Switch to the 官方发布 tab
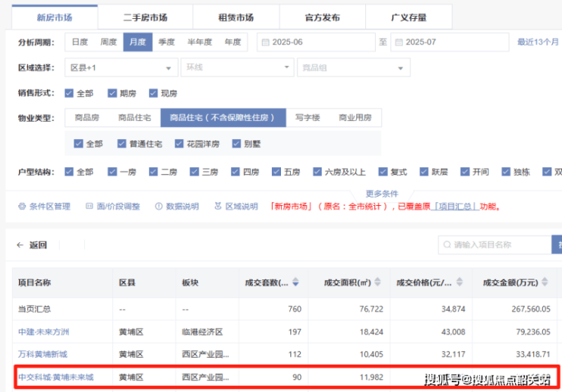 point(322,17)
